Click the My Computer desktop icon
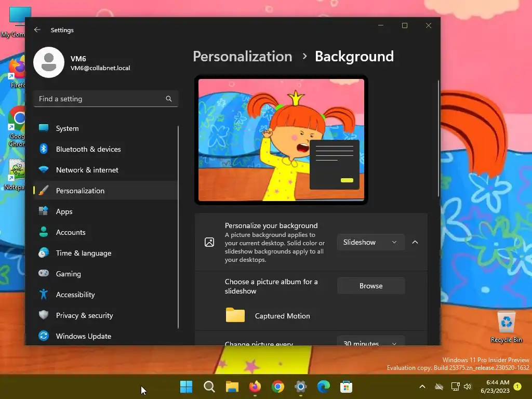532x399 pixels. pyautogui.click(x=14, y=22)
